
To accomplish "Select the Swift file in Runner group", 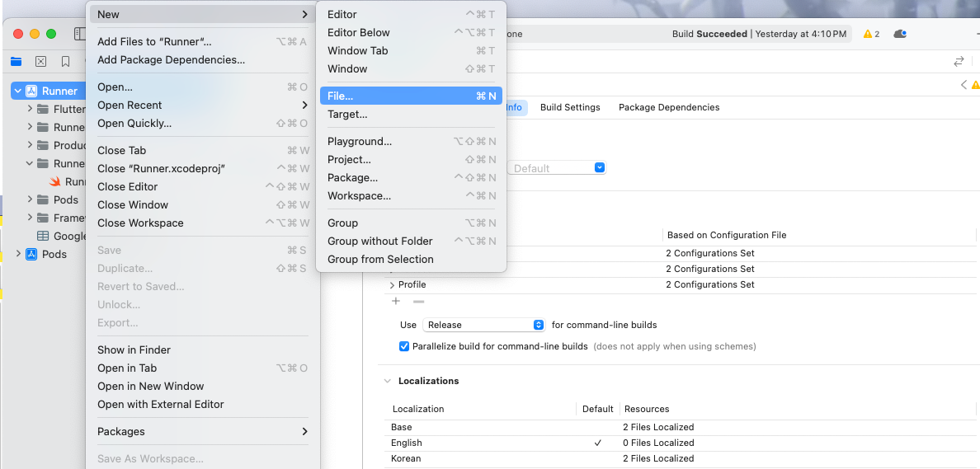I will (x=55, y=181).
